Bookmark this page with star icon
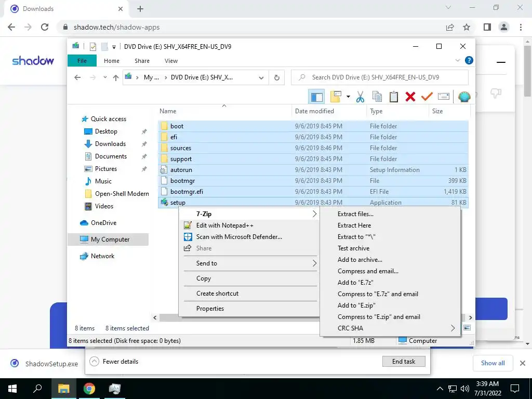Image resolution: width=532 pixels, height=399 pixels. pyautogui.click(x=467, y=27)
